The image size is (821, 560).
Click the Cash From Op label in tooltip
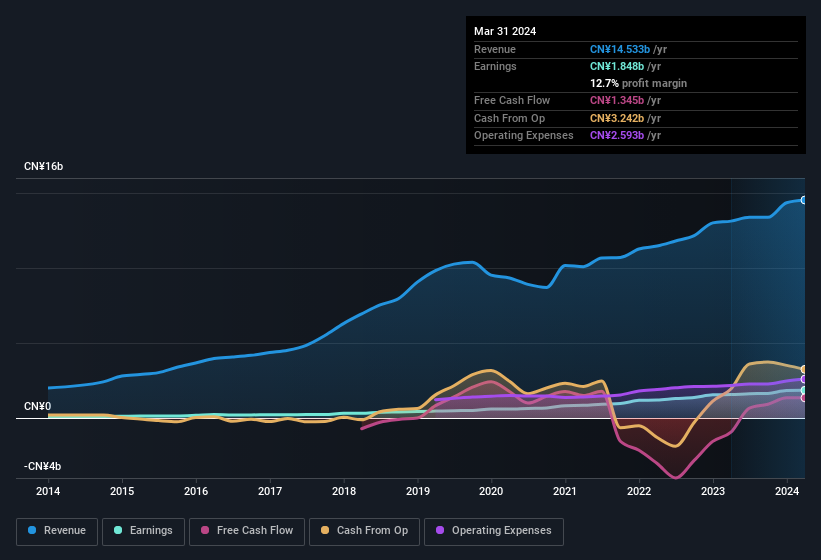click(509, 118)
